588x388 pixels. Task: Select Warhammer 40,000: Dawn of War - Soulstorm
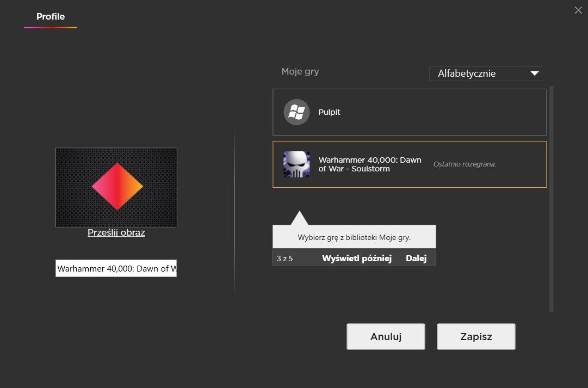pos(410,164)
